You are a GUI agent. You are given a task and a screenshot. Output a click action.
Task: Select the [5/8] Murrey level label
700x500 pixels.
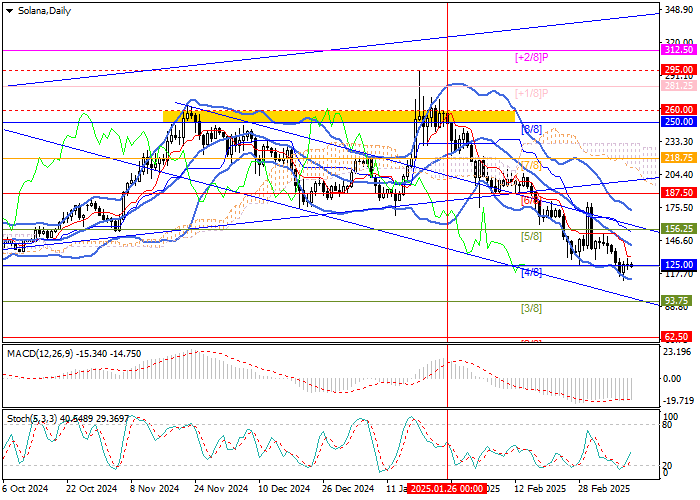click(532, 237)
